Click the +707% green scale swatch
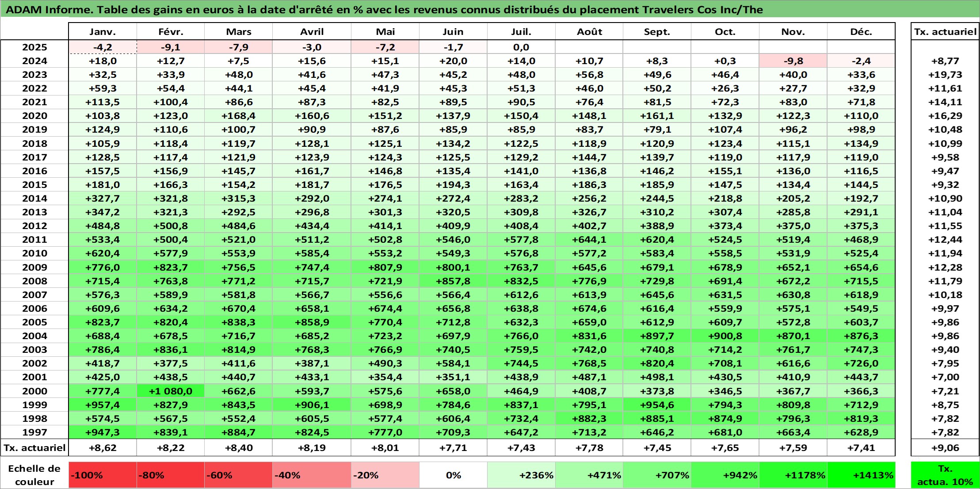Viewport: 980px width, 489px height. coord(657,475)
